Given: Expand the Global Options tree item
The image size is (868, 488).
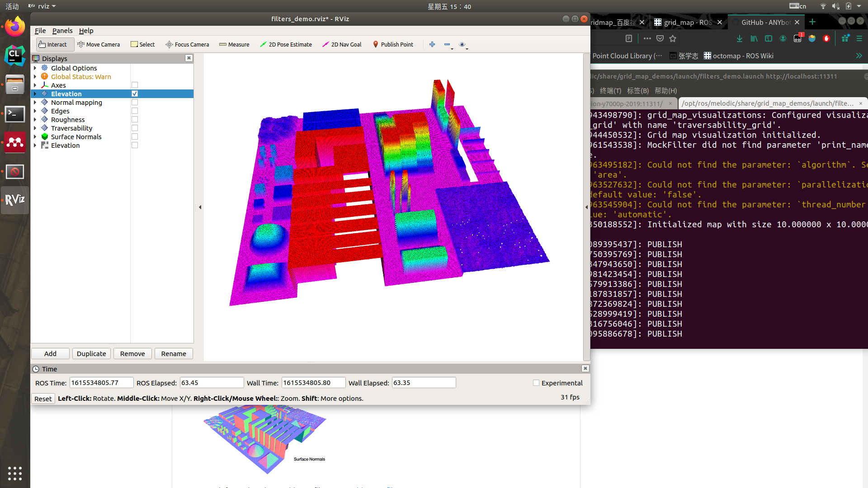Looking at the screenshot, I should point(35,68).
